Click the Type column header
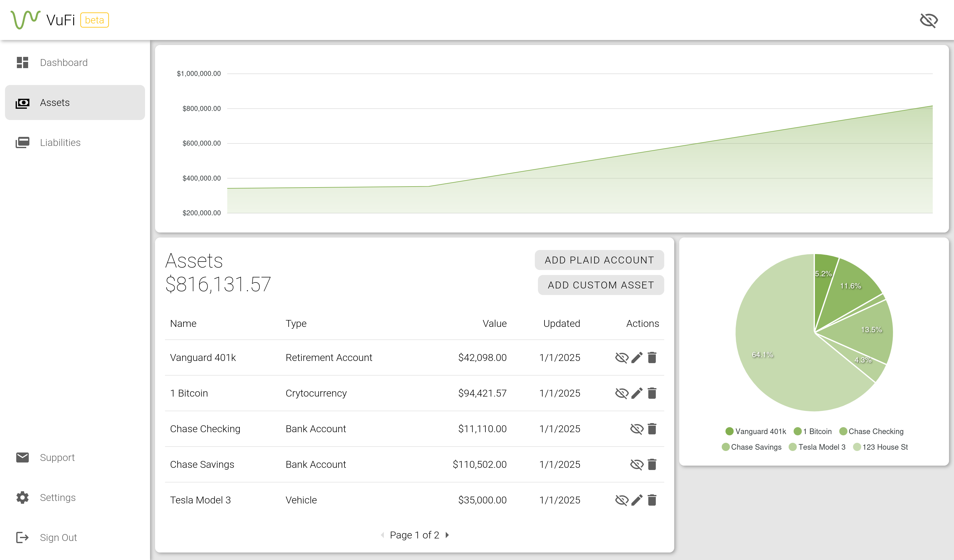Image resolution: width=954 pixels, height=560 pixels. point(296,323)
